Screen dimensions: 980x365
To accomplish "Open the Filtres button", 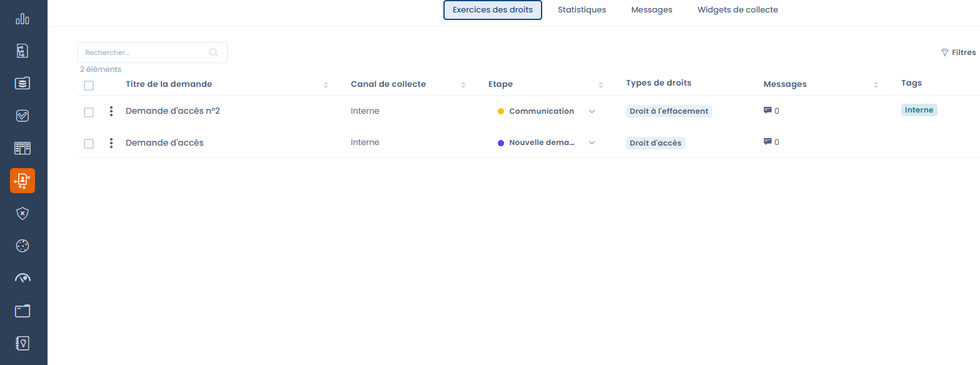I will (x=958, y=52).
